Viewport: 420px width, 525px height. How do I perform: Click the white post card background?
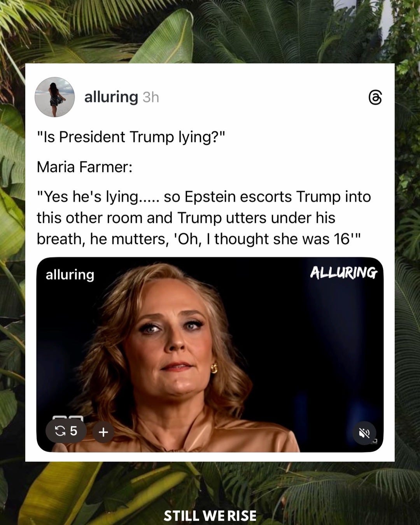pos(210,262)
